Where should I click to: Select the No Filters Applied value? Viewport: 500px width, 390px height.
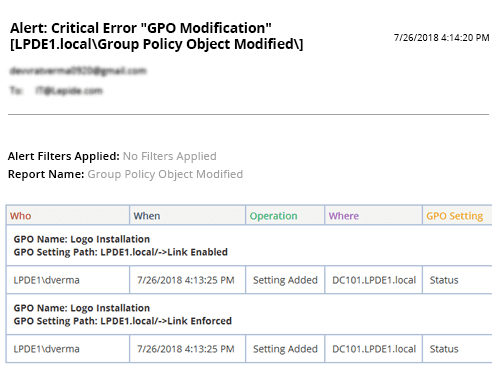pos(170,156)
